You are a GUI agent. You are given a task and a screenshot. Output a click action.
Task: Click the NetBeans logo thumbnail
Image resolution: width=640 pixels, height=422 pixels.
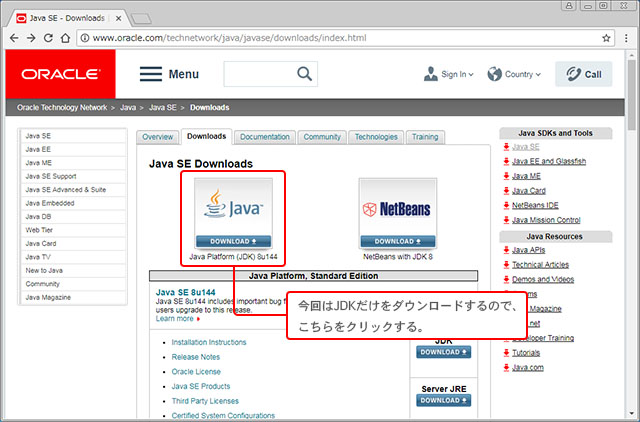pos(398,207)
